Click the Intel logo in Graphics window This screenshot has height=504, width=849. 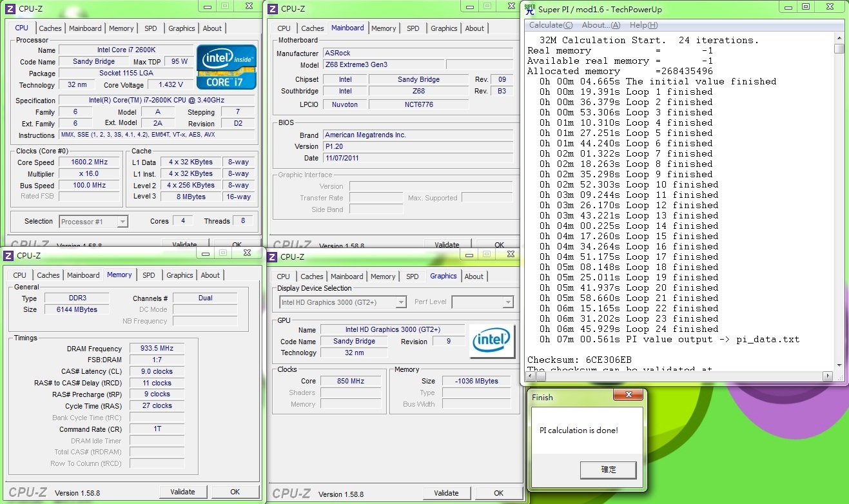click(x=493, y=342)
